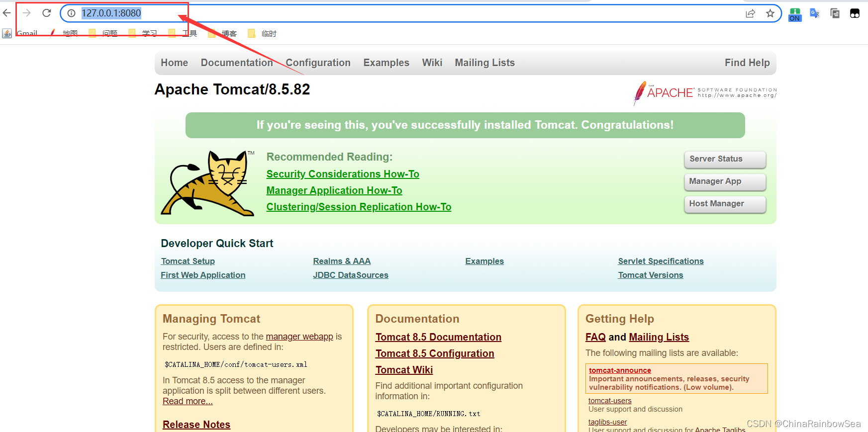
Task: Open the Documentation nav item
Action: pyautogui.click(x=237, y=63)
